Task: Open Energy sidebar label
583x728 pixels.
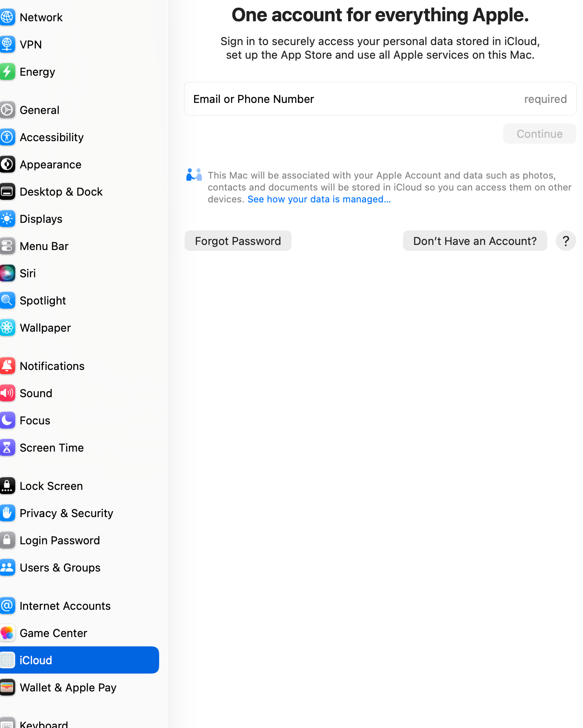Action: (x=37, y=71)
